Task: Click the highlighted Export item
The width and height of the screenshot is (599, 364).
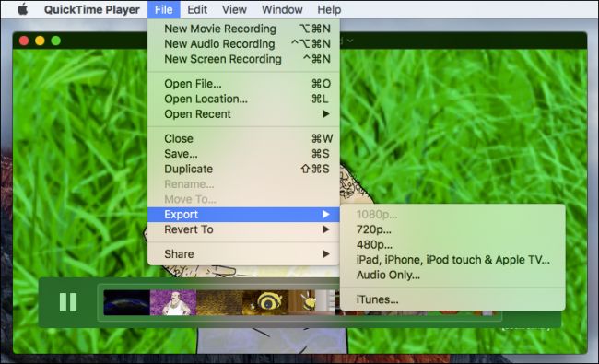Action: coord(243,215)
